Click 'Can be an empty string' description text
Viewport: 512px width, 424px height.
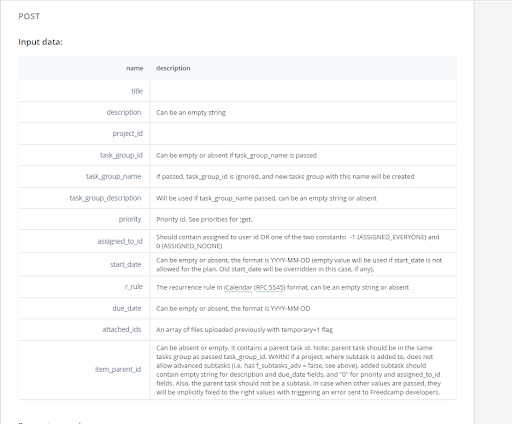[x=191, y=113]
